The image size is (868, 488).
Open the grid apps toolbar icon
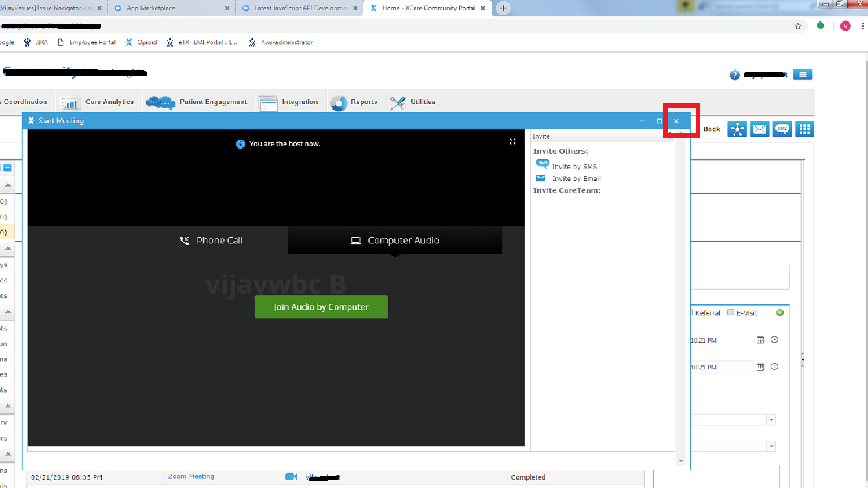805,129
